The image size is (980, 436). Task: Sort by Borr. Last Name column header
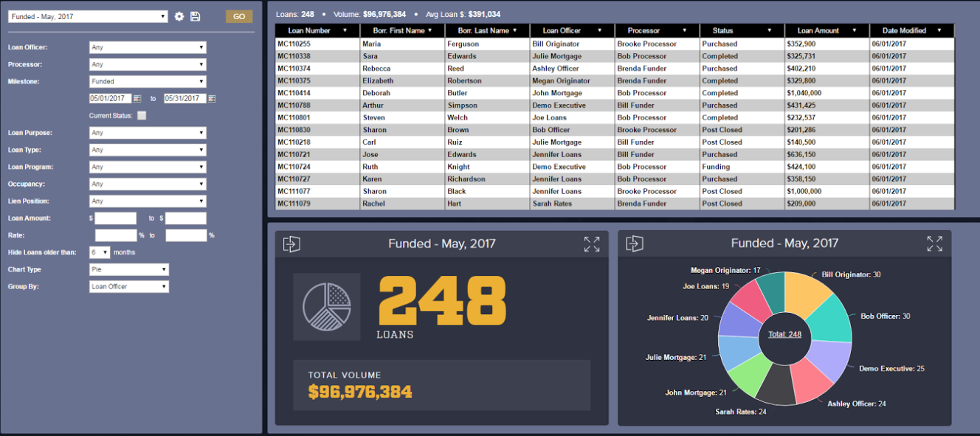488,30
